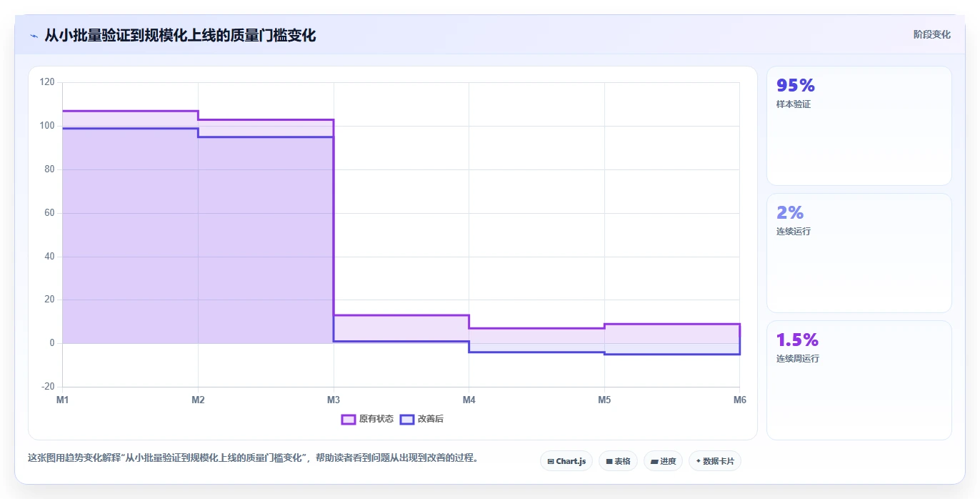Click the 数据卡片 sparkle icon
Screen dimensions: 980x499
698,461
